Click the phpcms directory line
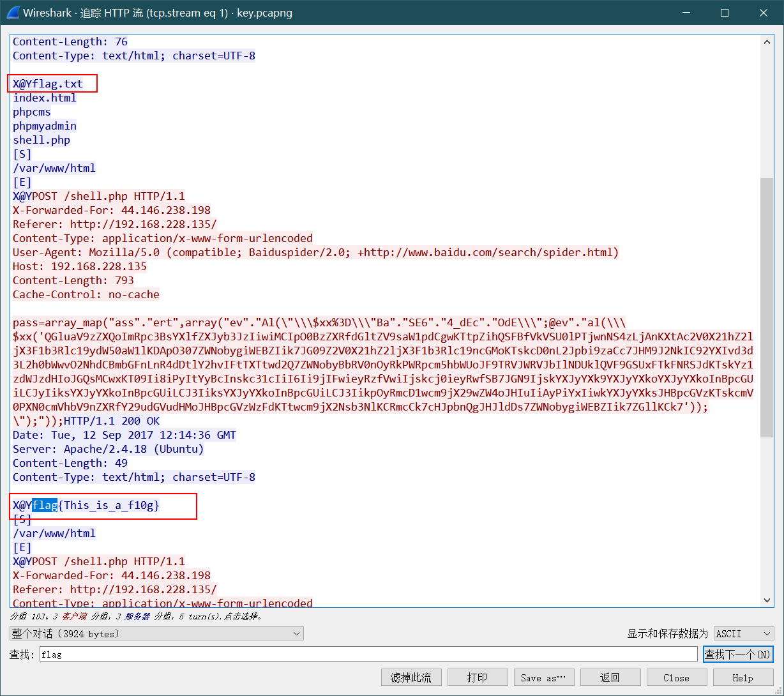The image size is (784, 696). [32, 112]
